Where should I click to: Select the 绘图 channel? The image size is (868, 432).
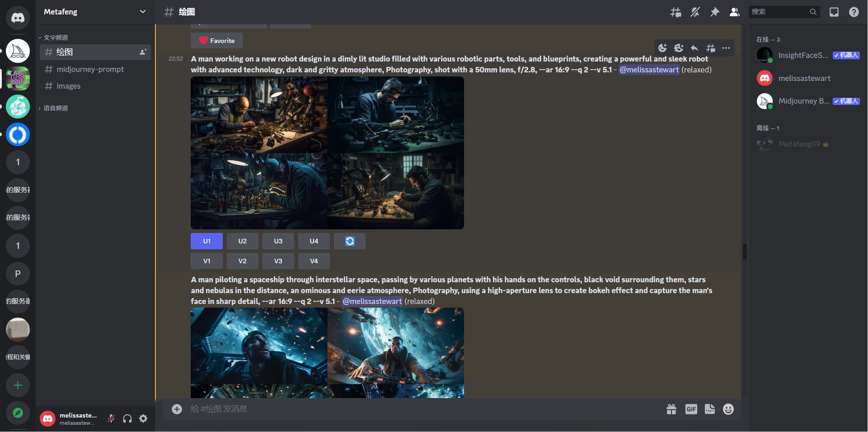click(95, 52)
